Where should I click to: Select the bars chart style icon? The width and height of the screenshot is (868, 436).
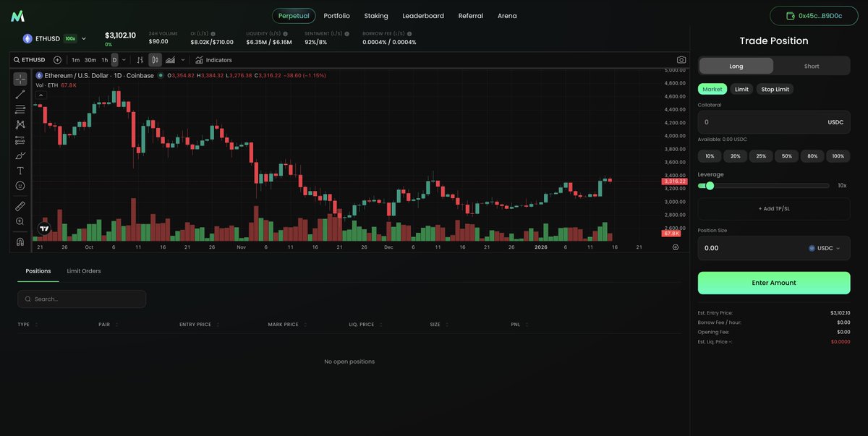[x=140, y=60]
